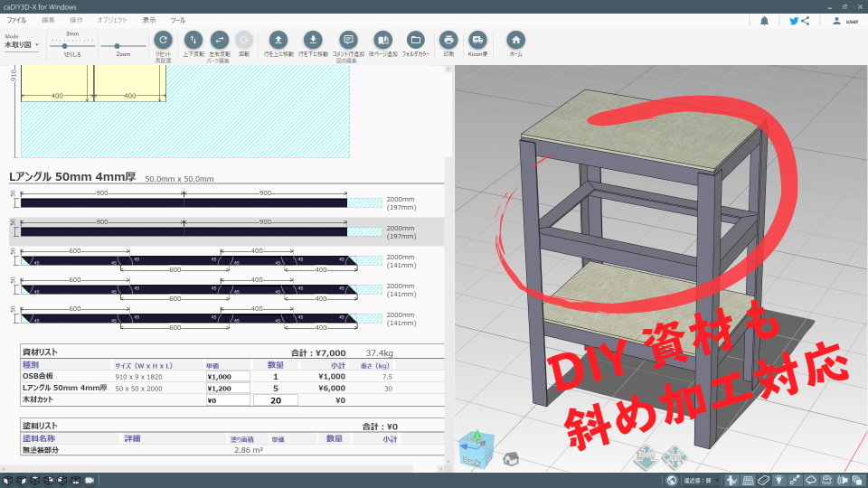The image size is (868, 488).
Task: Edit OSB合板 unit price ¥1,000 field
Action: point(228,376)
